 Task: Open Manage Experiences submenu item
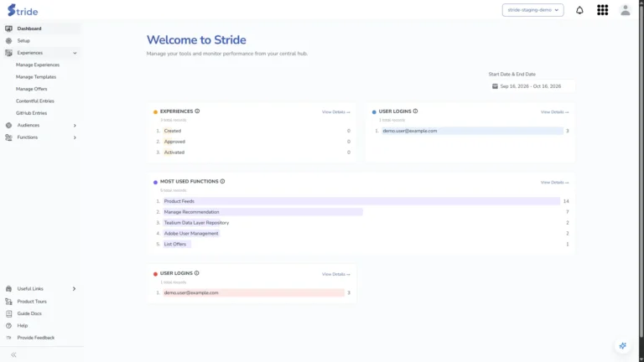point(38,65)
